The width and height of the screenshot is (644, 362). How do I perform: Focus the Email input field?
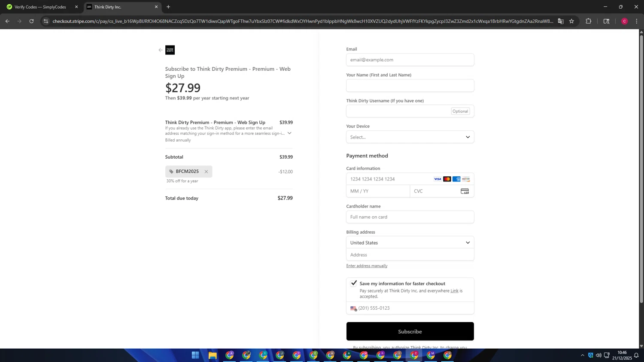tap(410, 60)
